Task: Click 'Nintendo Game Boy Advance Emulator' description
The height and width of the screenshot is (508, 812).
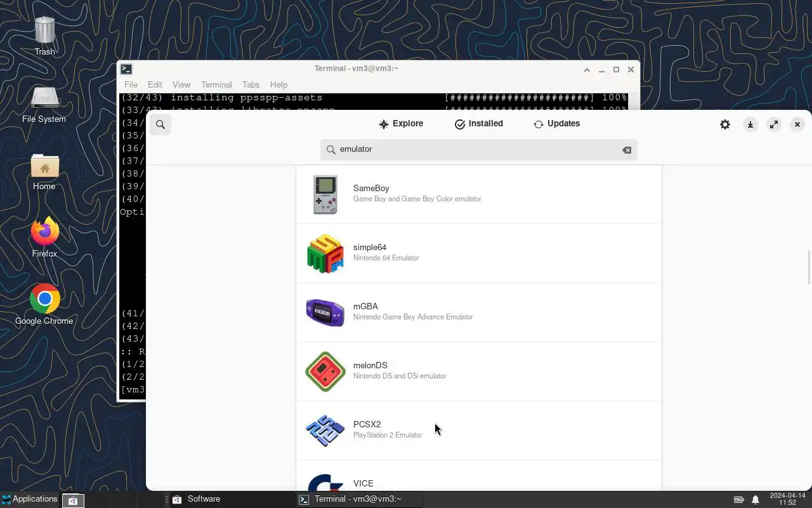Action: tap(413, 317)
